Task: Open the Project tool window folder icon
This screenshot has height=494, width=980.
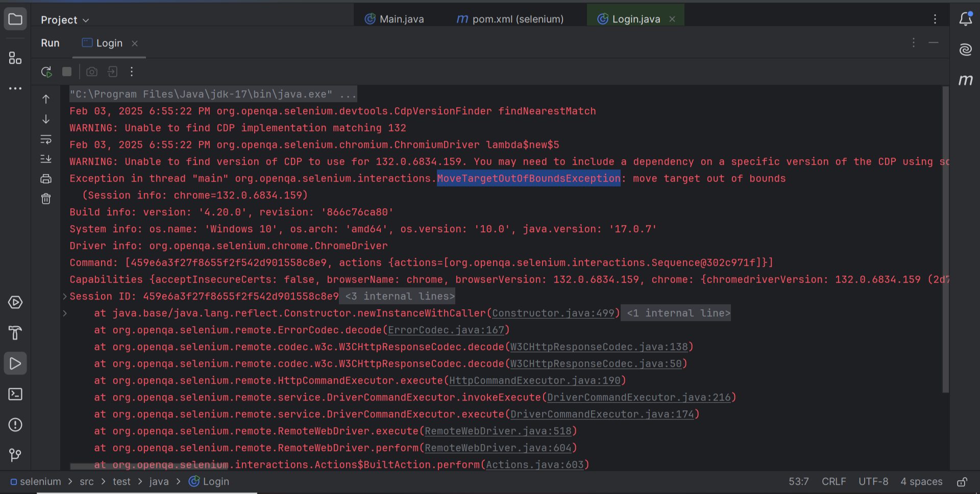Action: tap(15, 19)
